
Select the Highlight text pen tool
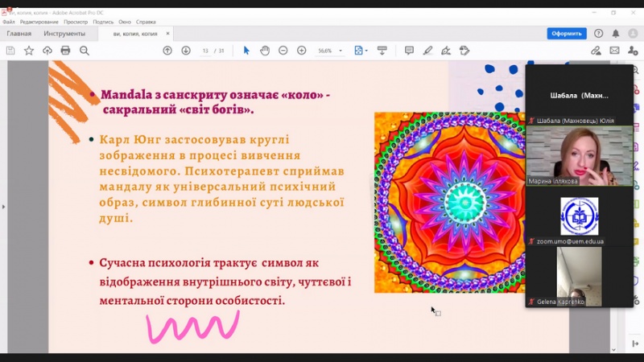pos(428,51)
